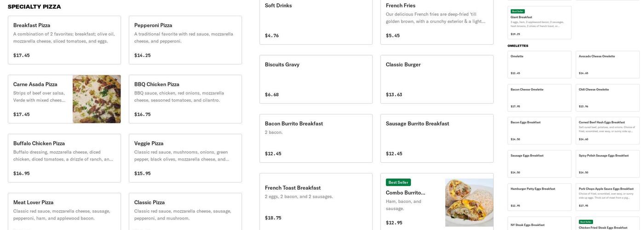The width and height of the screenshot is (644, 230).
Task: Choose the Pepperoni Pizza item
Action: click(185, 40)
